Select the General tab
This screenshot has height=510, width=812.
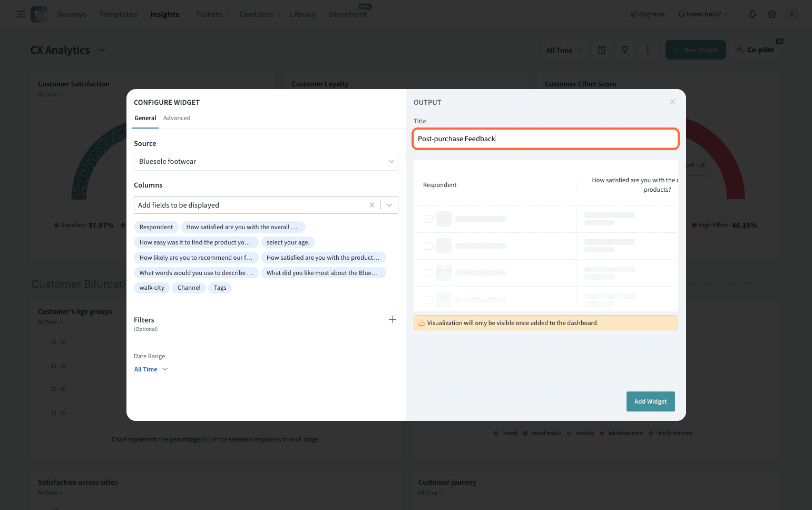point(145,119)
